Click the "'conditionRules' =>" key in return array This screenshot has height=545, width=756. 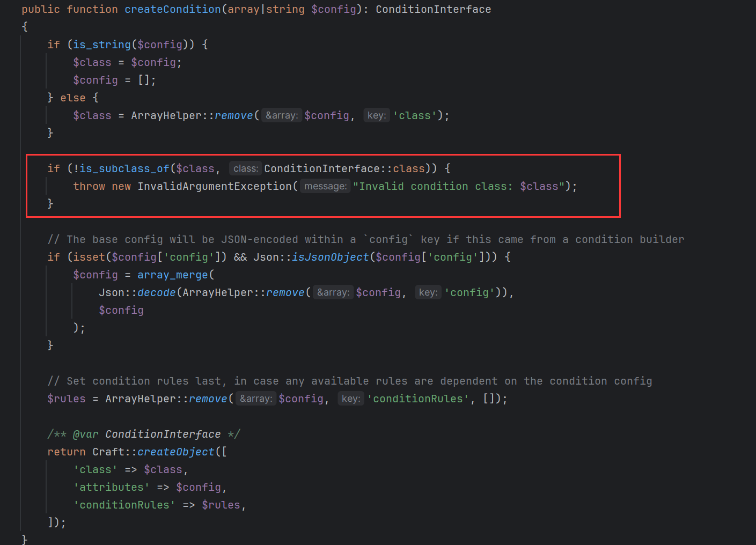[134, 505]
